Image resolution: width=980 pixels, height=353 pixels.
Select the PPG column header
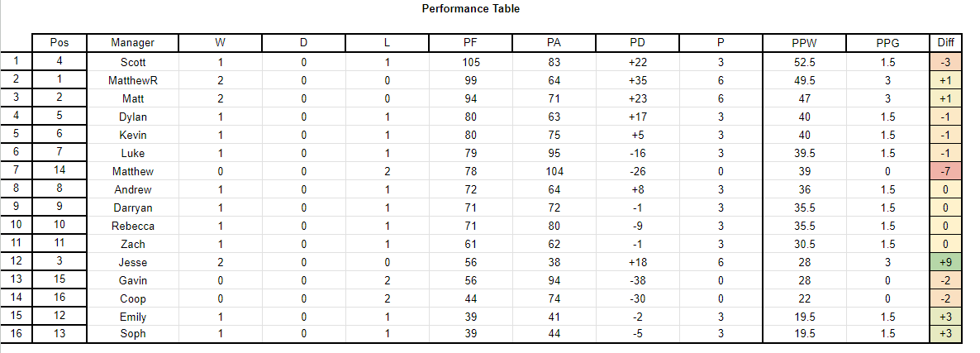887,42
